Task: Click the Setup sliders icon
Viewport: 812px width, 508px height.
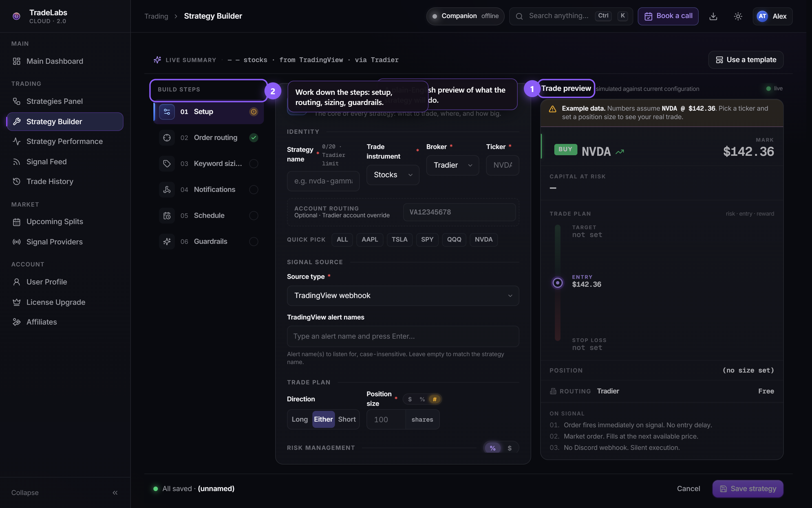Action: point(167,111)
